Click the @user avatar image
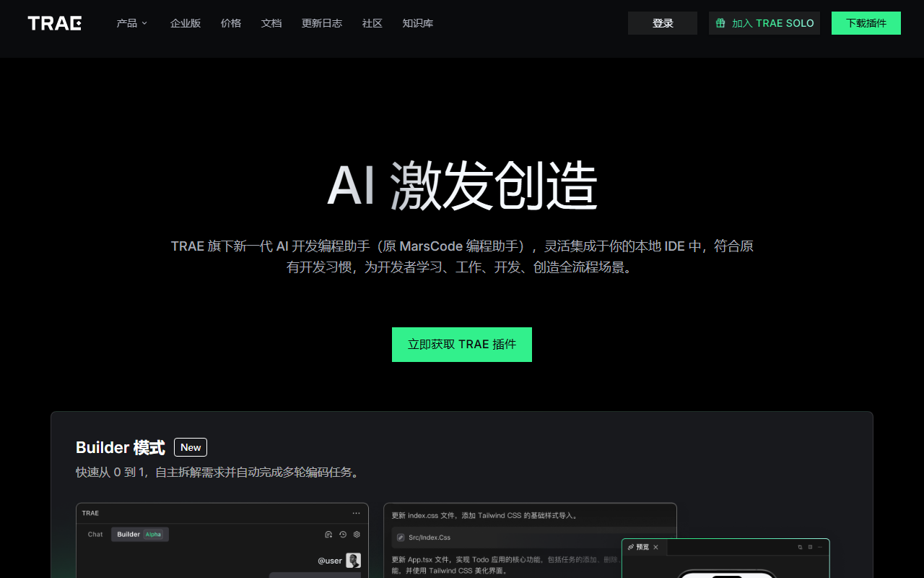 click(x=353, y=561)
